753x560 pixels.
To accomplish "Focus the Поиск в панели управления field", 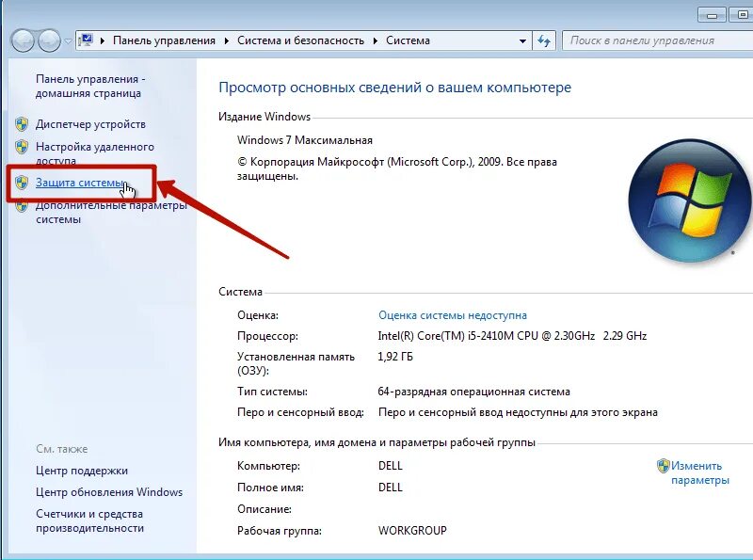I will (x=657, y=40).
